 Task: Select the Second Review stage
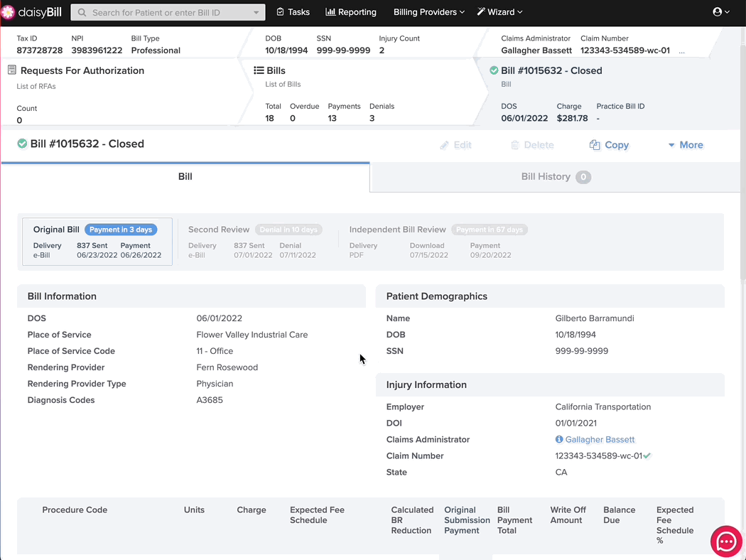[x=256, y=242]
